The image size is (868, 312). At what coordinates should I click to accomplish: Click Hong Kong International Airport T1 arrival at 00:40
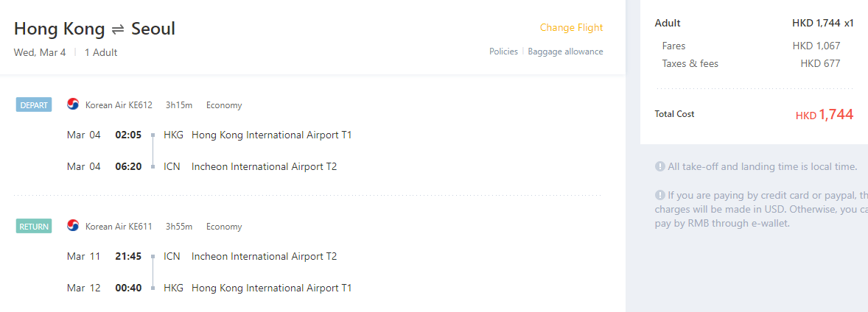click(x=271, y=288)
